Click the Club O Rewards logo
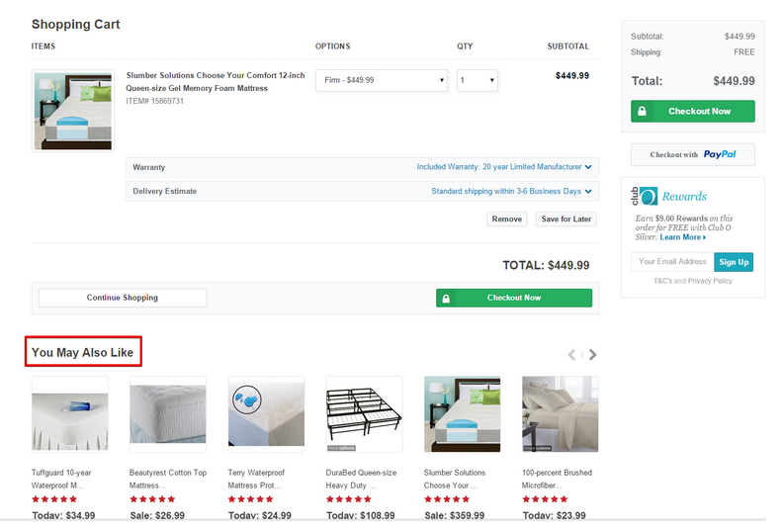The width and height of the screenshot is (783, 532). point(670,197)
